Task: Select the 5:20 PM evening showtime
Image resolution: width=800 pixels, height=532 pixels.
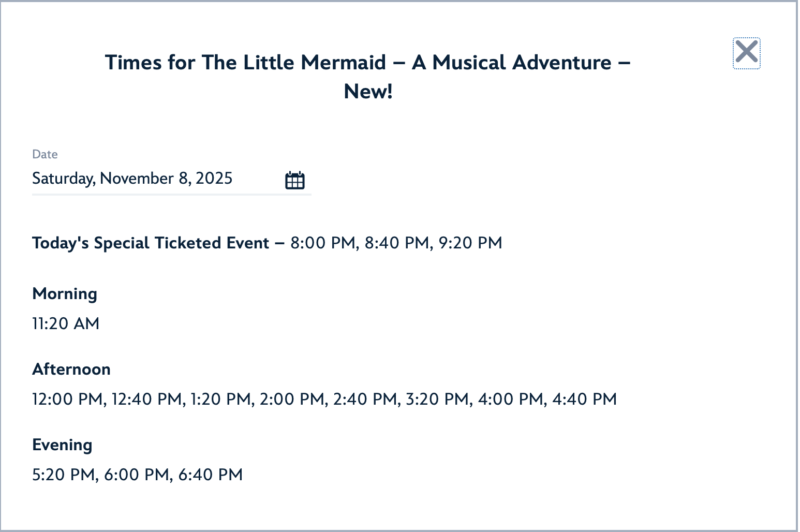Action: [64, 475]
